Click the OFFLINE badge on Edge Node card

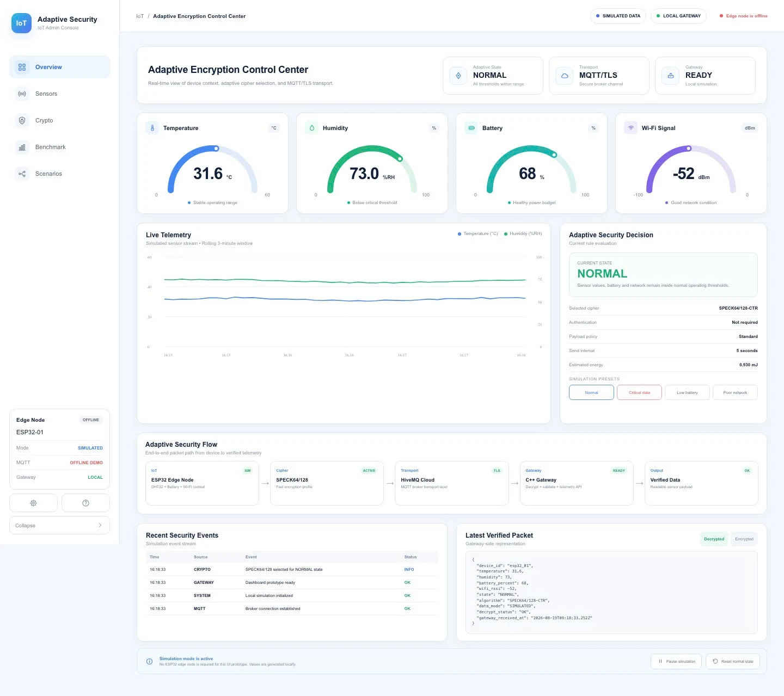pos(91,420)
